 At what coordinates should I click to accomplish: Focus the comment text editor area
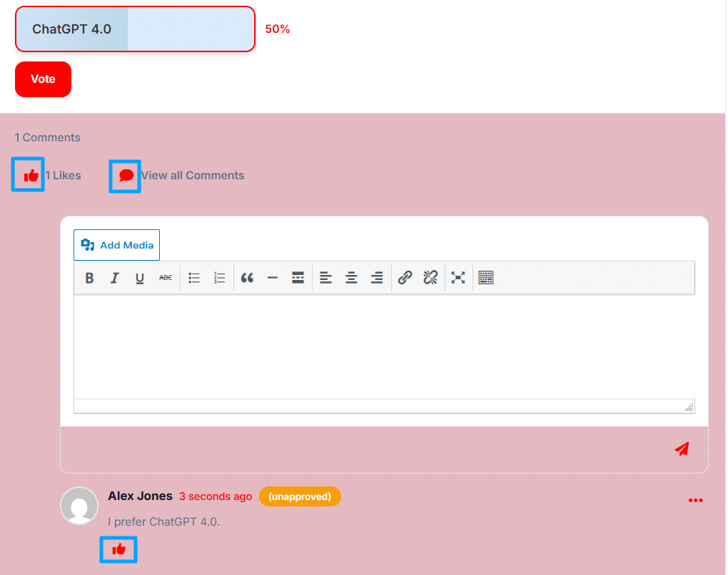pyautogui.click(x=385, y=346)
